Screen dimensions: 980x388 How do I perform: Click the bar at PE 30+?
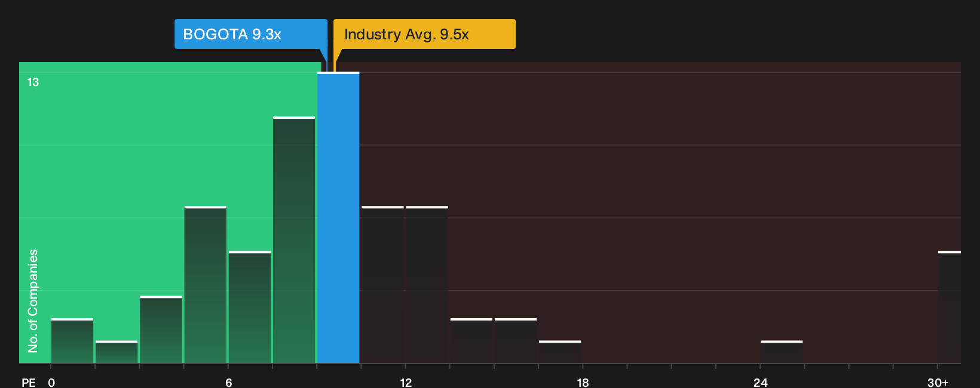(x=950, y=307)
